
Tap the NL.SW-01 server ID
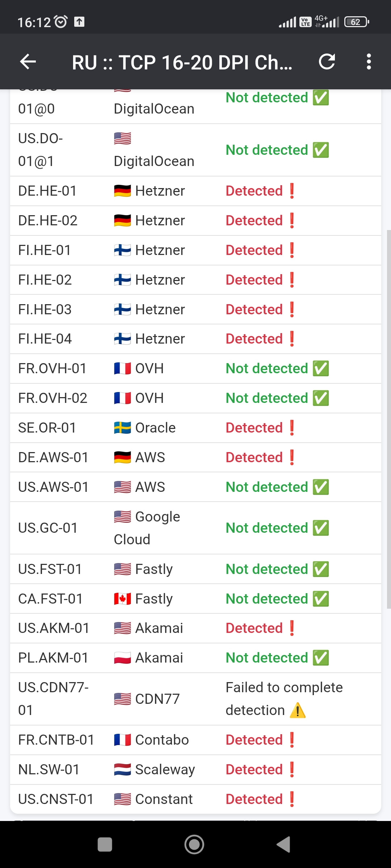[x=49, y=770]
